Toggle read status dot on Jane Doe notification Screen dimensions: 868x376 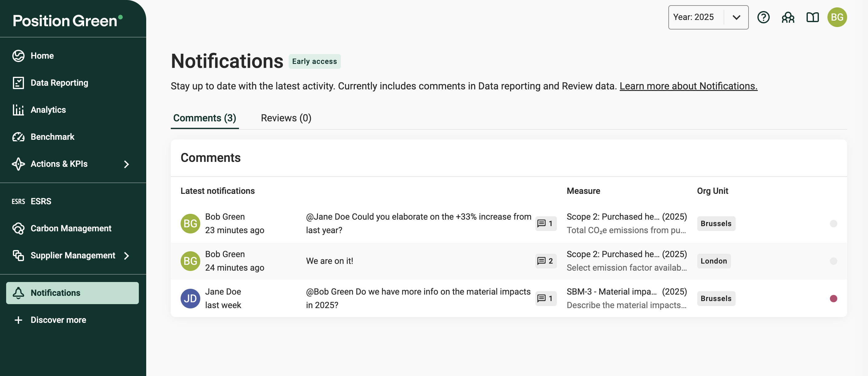click(x=833, y=298)
